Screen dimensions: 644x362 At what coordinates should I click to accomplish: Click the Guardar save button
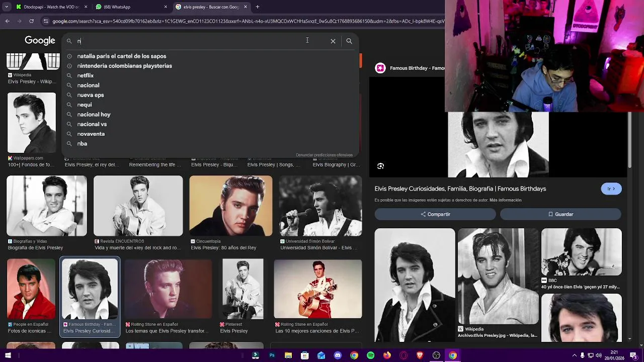(x=560, y=214)
